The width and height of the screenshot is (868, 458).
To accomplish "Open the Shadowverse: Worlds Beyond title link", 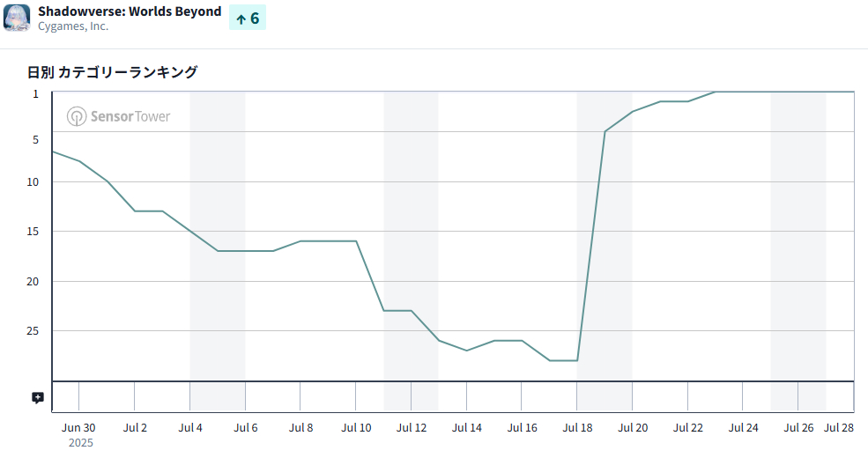I will coord(130,11).
